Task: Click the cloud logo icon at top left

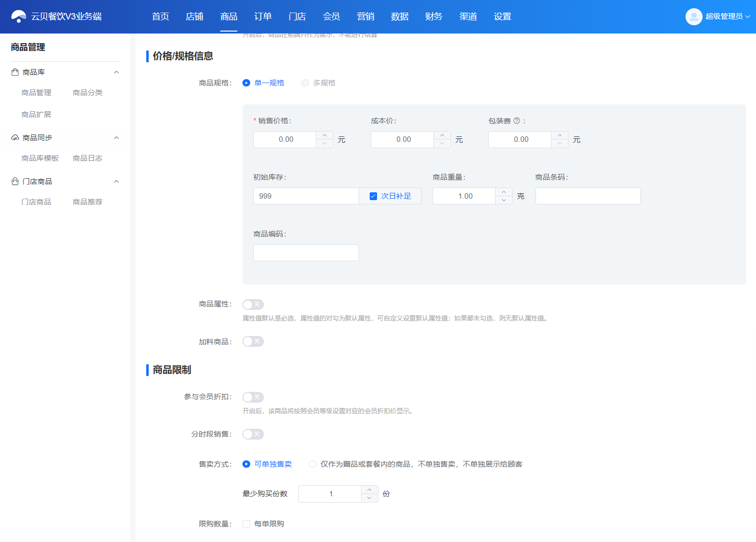Action: point(18,17)
